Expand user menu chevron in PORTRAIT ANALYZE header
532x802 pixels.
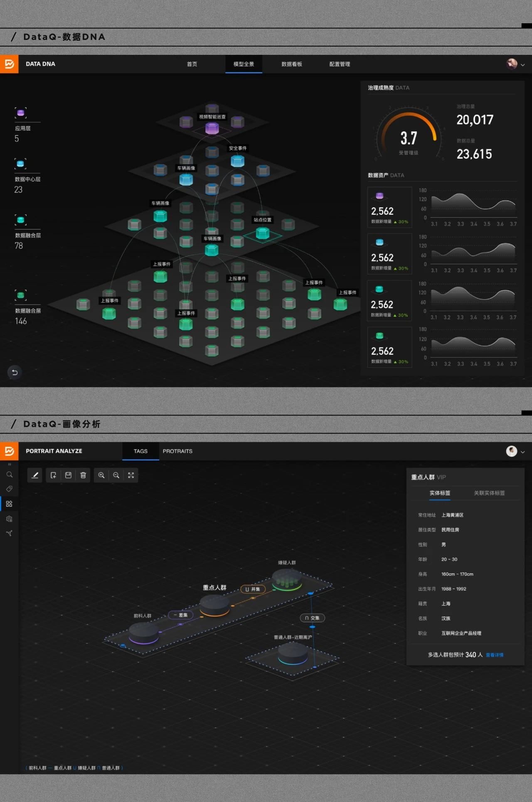click(x=523, y=452)
